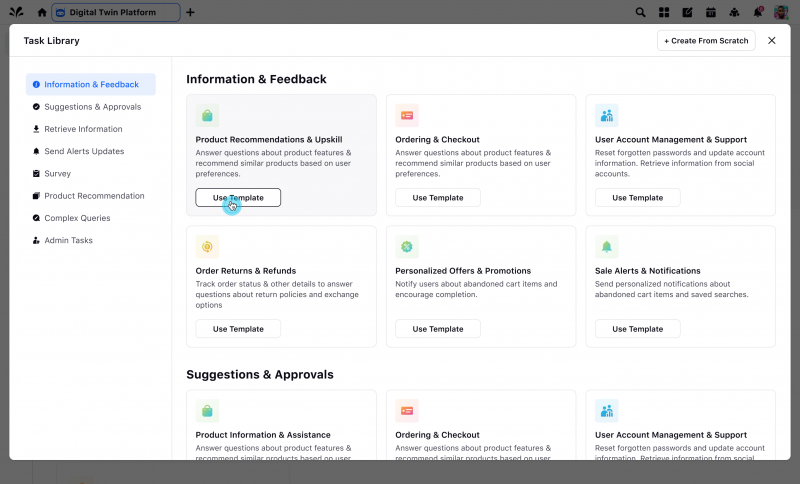800x484 pixels.
Task: Close the Task Library dialog
Action: pyautogui.click(x=771, y=41)
